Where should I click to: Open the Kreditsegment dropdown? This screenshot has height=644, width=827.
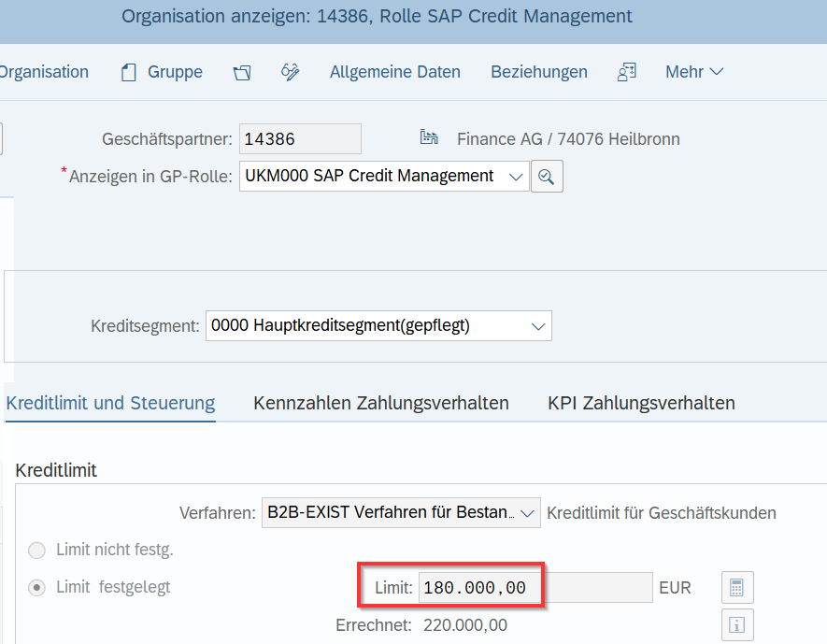tap(537, 325)
